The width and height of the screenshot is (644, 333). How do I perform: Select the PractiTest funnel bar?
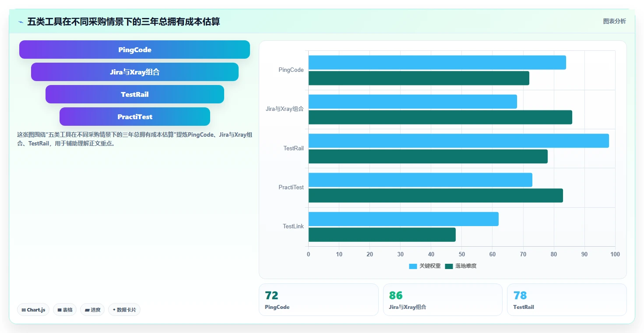click(135, 117)
